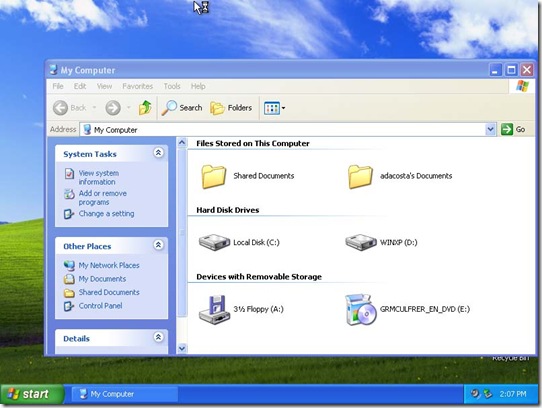Open Control Panel link
The height and width of the screenshot is (408, 542).
click(100, 306)
